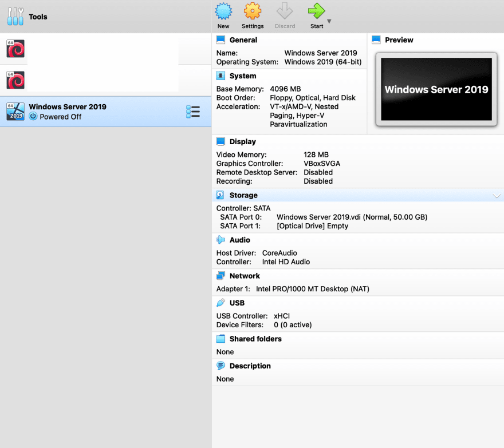Image resolution: width=504 pixels, height=448 pixels.
Task: Click the 128 MB video memory value
Action: pos(316,154)
